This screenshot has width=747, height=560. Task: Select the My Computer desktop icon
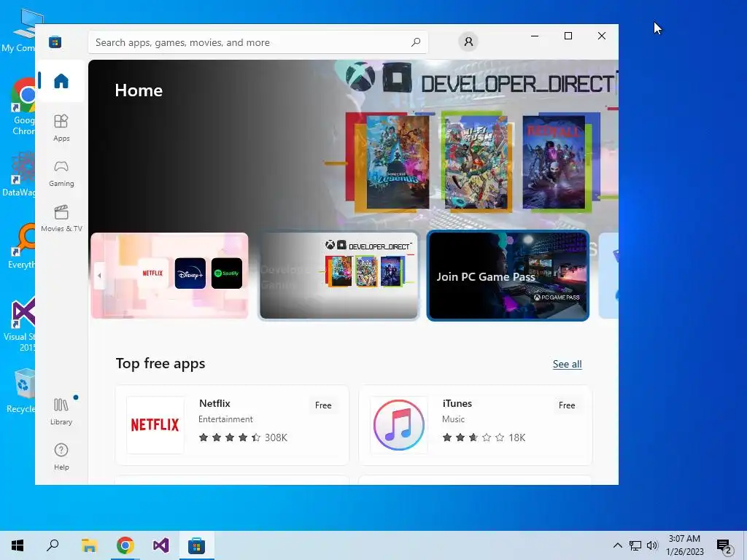(x=19, y=31)
